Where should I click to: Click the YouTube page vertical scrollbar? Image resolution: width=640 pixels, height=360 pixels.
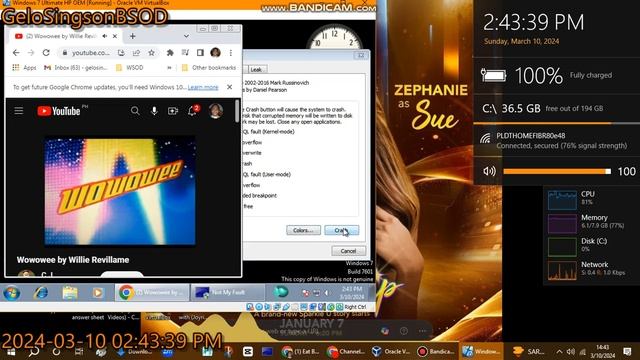(x=237, y=111)
